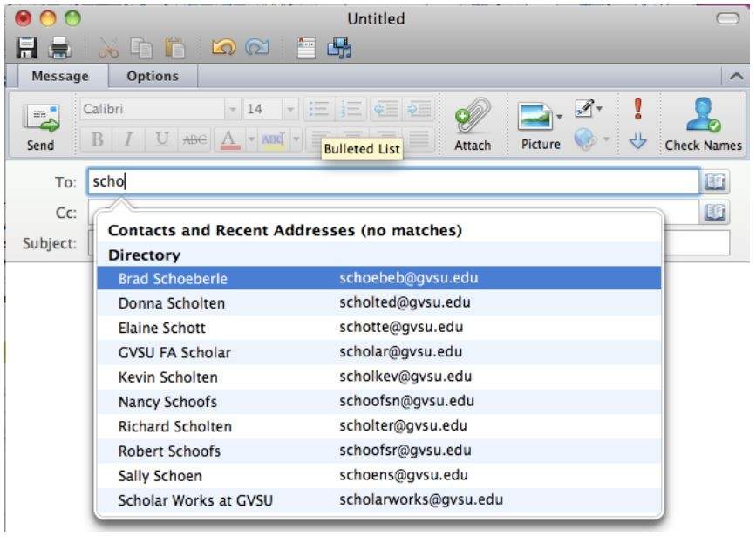This screenshot has height=543, width=756.
Task: Open the Calibri font name dropdown
Action: pyautogui.click(x=232, y=110)
